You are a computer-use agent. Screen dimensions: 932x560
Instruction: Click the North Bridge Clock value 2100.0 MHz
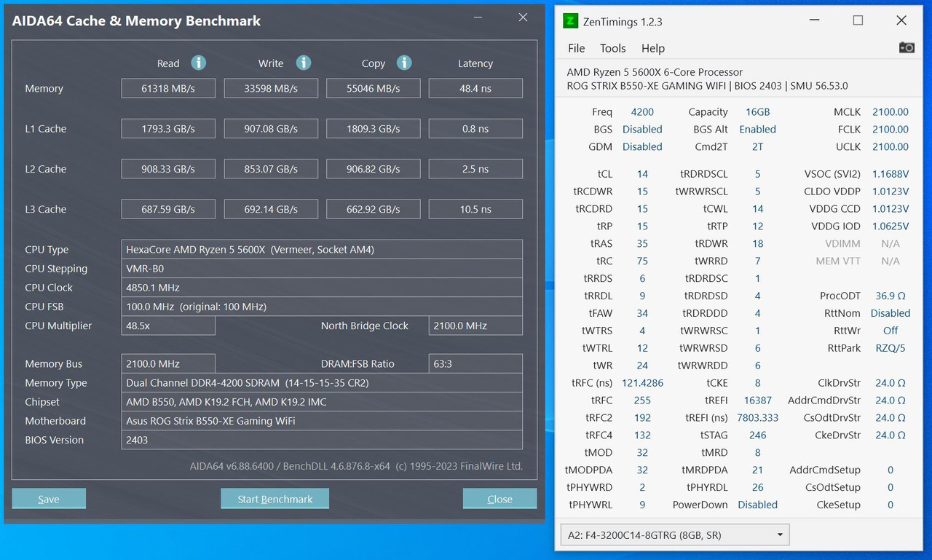click(x=475, y=326)
